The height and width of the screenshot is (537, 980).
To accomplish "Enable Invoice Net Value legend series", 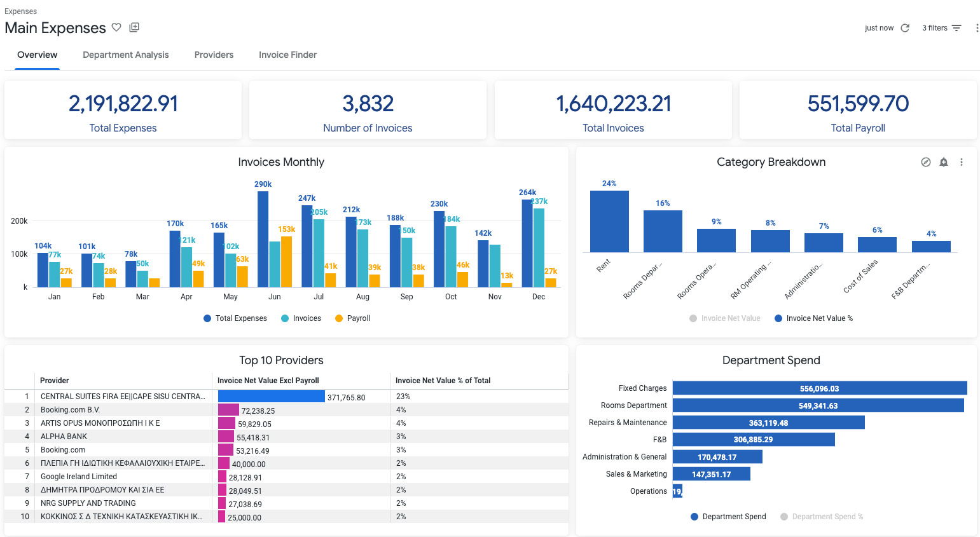I will [x=725, y=318].
